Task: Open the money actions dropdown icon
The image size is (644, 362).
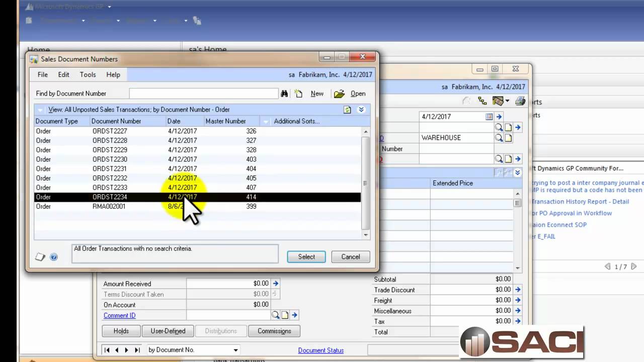Action: [501, 101]
